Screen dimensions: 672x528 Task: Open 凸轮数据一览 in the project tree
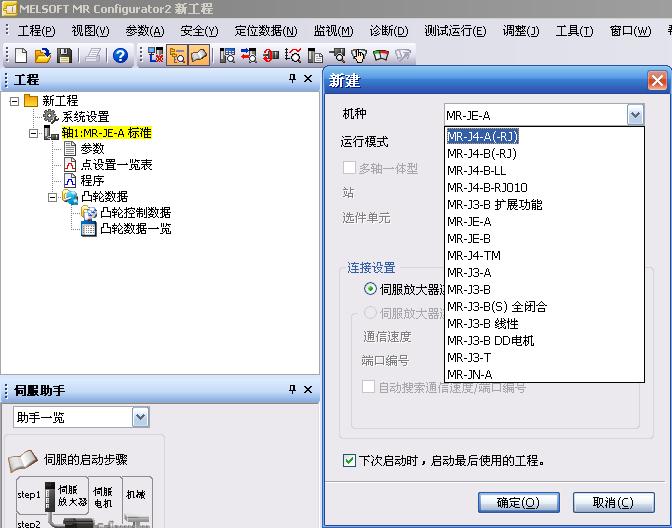tap(126, 228)
